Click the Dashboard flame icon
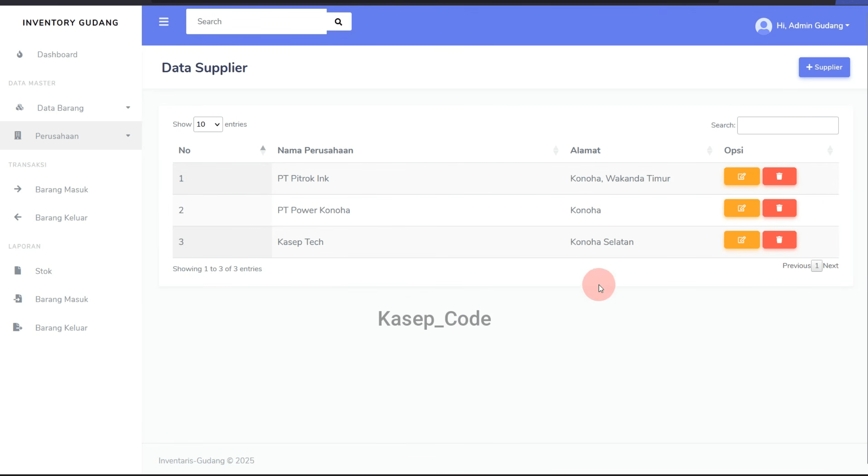 click(20, 54)
